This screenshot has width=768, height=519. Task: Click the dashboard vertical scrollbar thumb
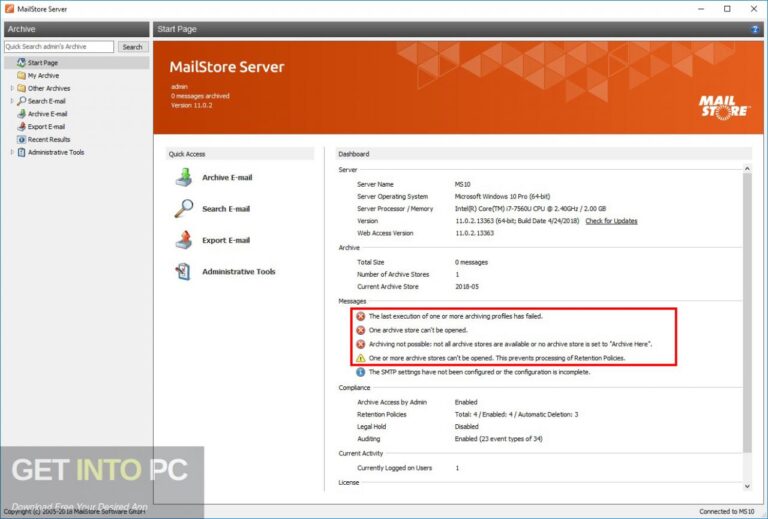pyautogui.click(x=747, y=312)
